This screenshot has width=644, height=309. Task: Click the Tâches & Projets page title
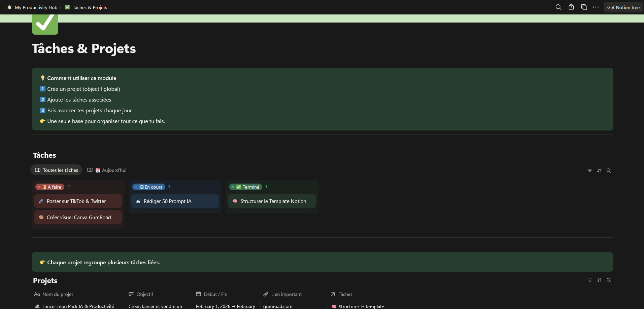84,49
